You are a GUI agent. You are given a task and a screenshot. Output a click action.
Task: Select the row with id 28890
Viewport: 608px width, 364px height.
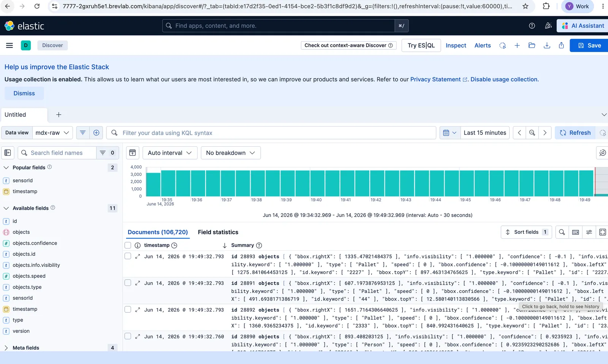pyautogui.click(x=128, y=336)
